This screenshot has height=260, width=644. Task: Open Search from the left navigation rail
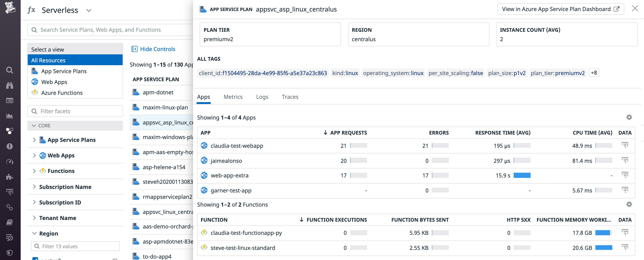[x=10, y=70]
